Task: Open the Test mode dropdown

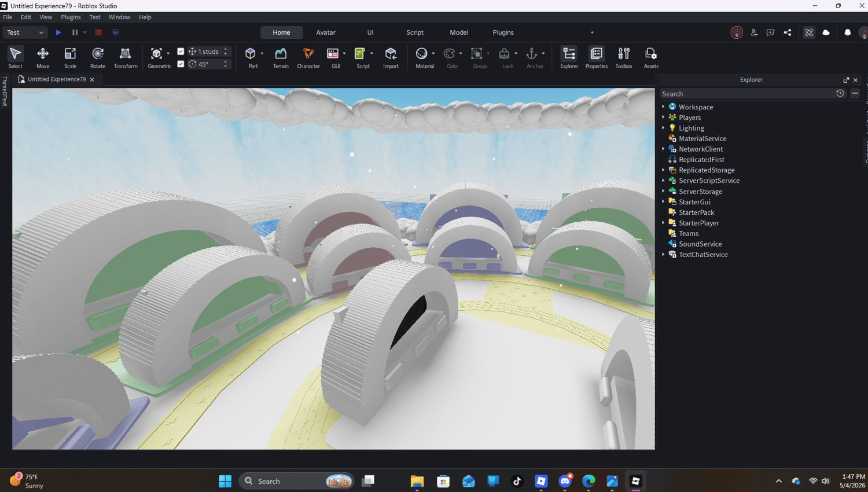Action: 25,32
